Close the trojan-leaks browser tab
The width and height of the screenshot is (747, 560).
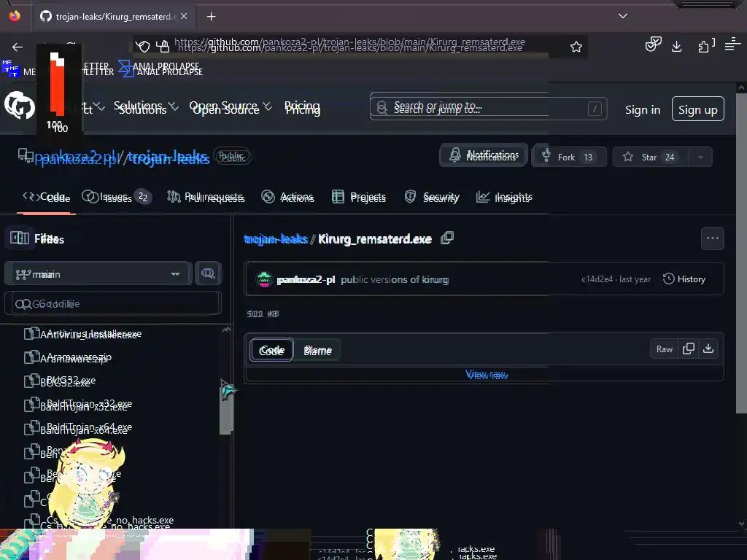point(184,16)
